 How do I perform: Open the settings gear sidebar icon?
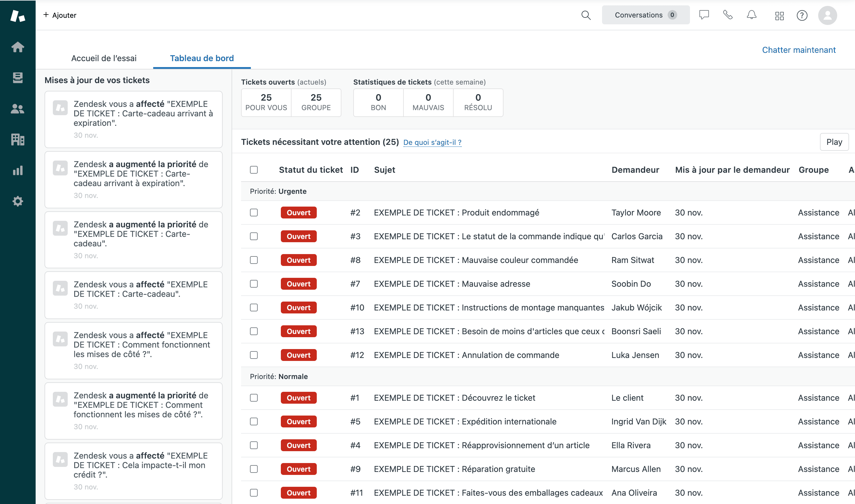click(x=18, y=201)
